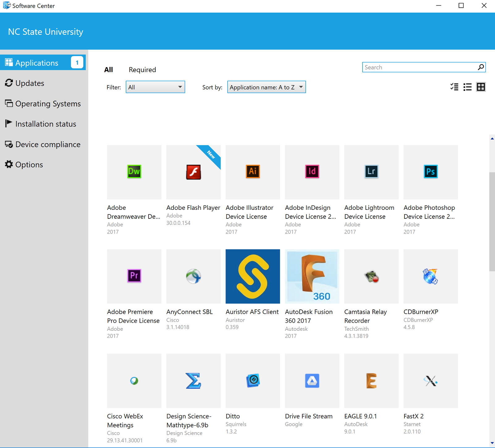Click the NC State University header text

46,32
